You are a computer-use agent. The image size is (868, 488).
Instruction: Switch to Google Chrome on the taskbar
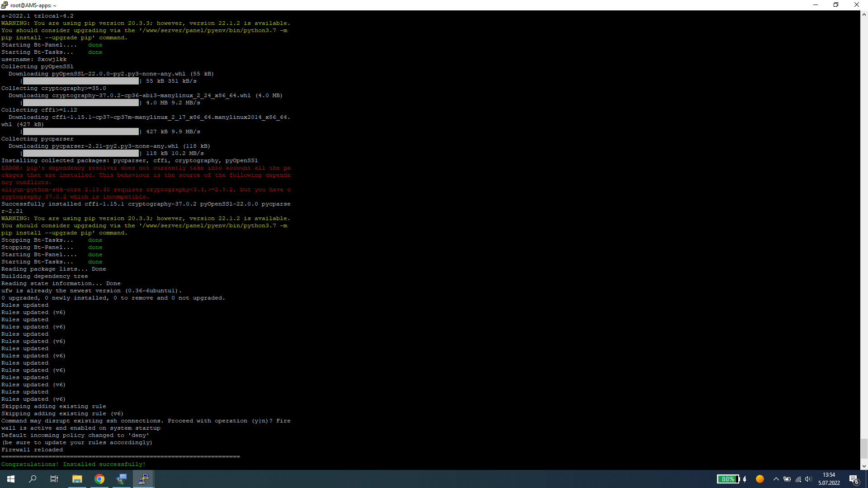pyautogui.click(x=99, y=479)
